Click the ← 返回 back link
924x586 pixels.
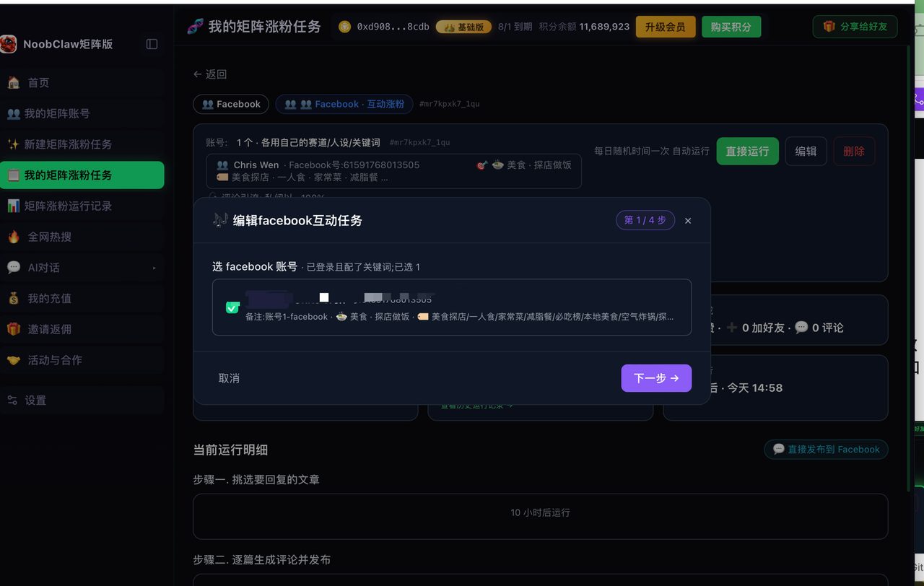tap(210, 74)
